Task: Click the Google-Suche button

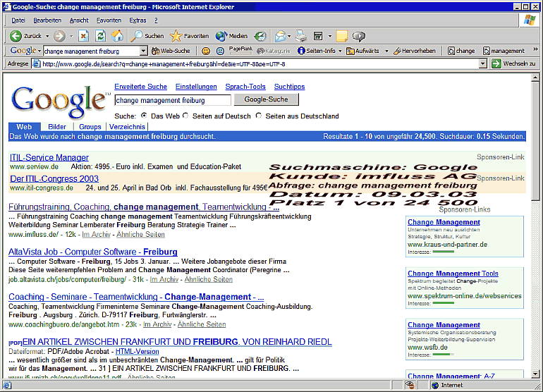Action: [266, 99]
